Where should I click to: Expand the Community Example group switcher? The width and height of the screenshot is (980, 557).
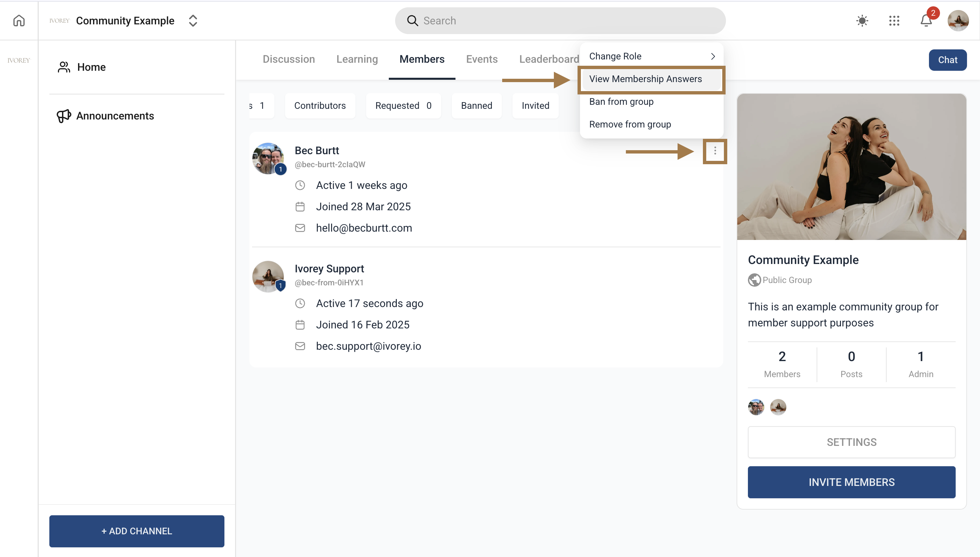click(193, 21)
